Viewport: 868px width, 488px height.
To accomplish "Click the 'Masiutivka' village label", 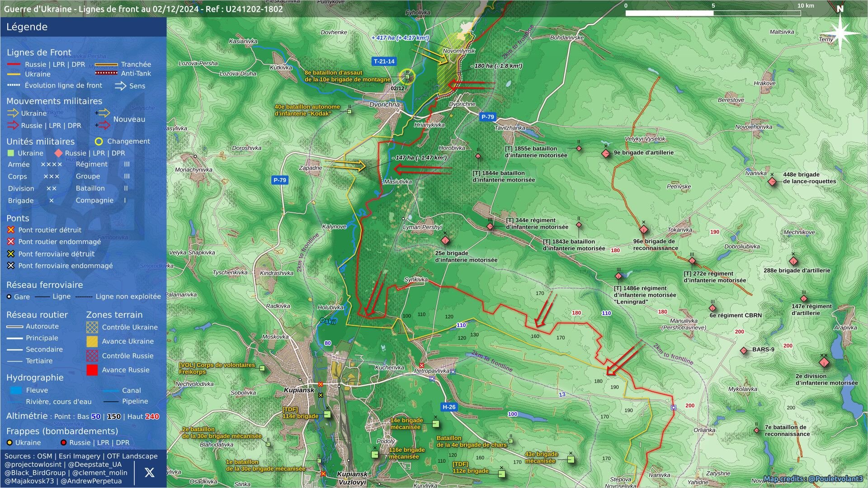I will pyautogui.click(x=398, y=182).
